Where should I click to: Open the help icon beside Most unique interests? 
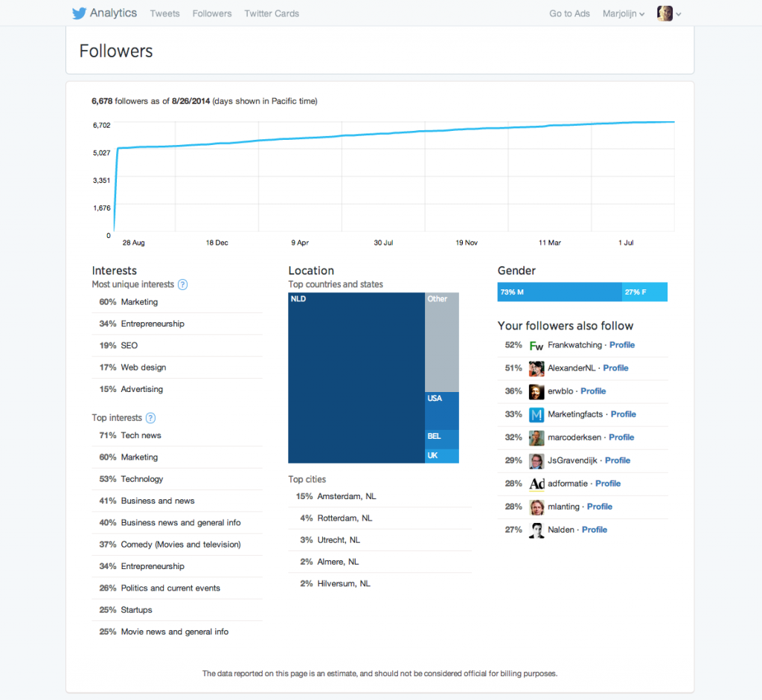pos(182,284)
